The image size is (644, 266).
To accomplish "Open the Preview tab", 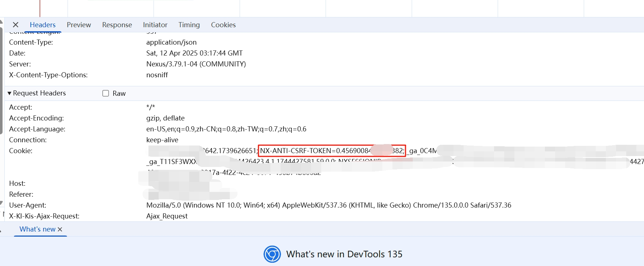I will click(79, 25).
